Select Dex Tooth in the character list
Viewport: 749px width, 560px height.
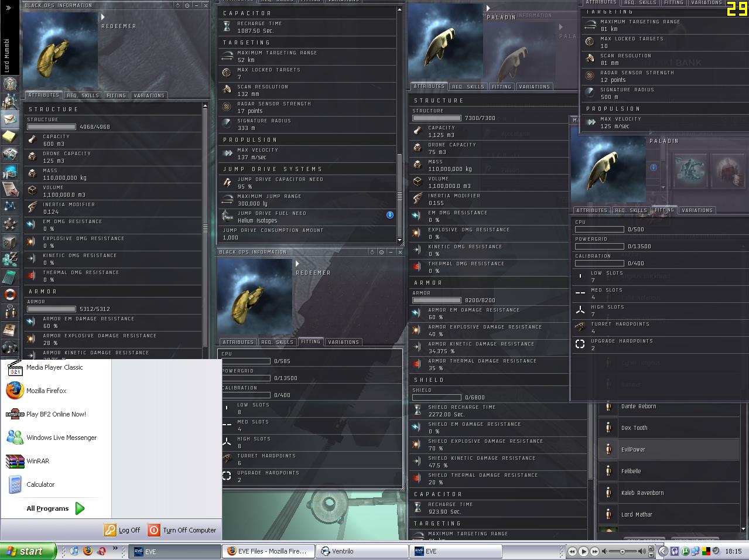669,428
